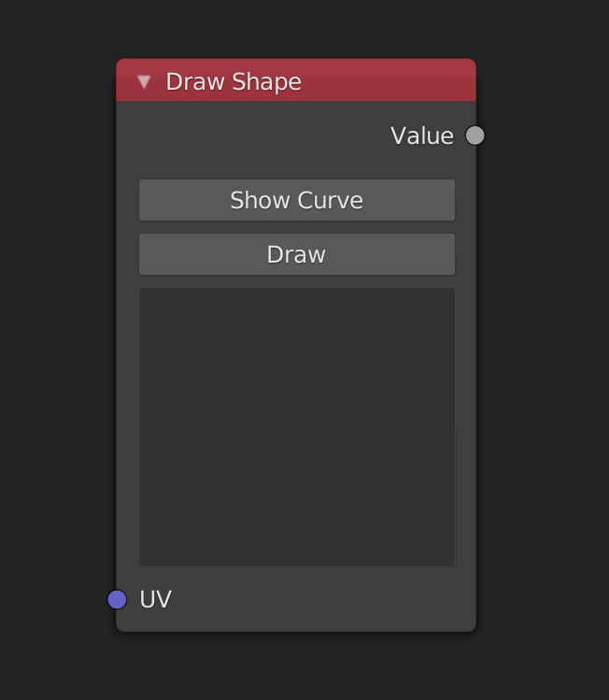609x700 pixels.
Task: Click the empty node editor background
Action: (x=542, y=374)
